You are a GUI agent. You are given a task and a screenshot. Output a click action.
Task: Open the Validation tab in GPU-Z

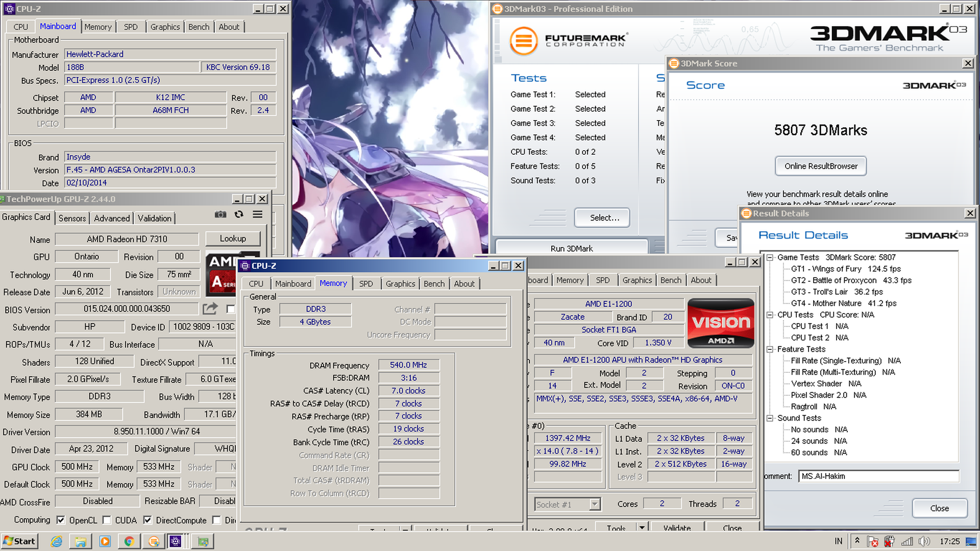click(x=155, y=218)
